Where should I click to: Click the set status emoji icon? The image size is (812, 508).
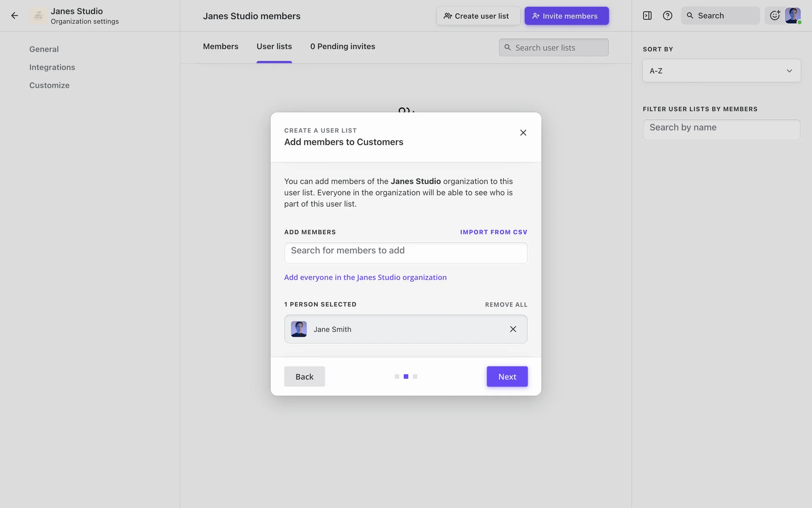click(x=774, y=16)
